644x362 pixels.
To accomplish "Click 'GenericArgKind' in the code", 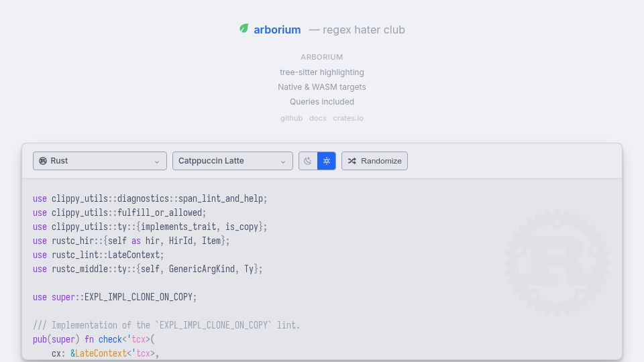I will (x=202, y=269).
